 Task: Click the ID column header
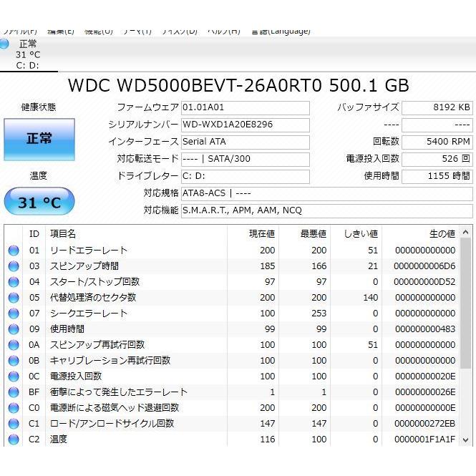pos(34,234)
